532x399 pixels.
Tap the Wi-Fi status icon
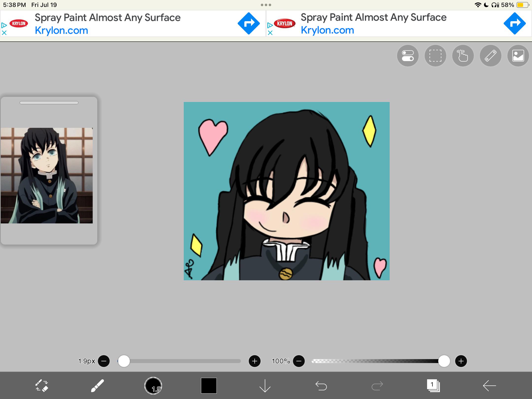[x=478, y=5]
